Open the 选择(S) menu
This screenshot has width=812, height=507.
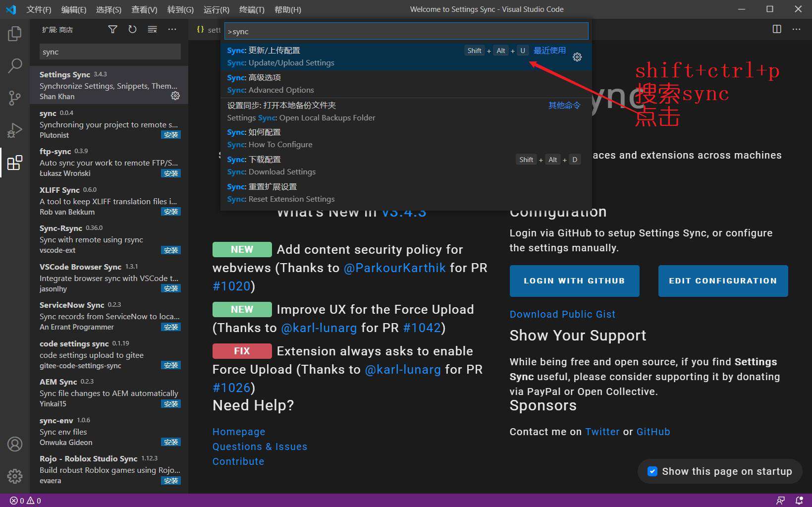[108, 9]
